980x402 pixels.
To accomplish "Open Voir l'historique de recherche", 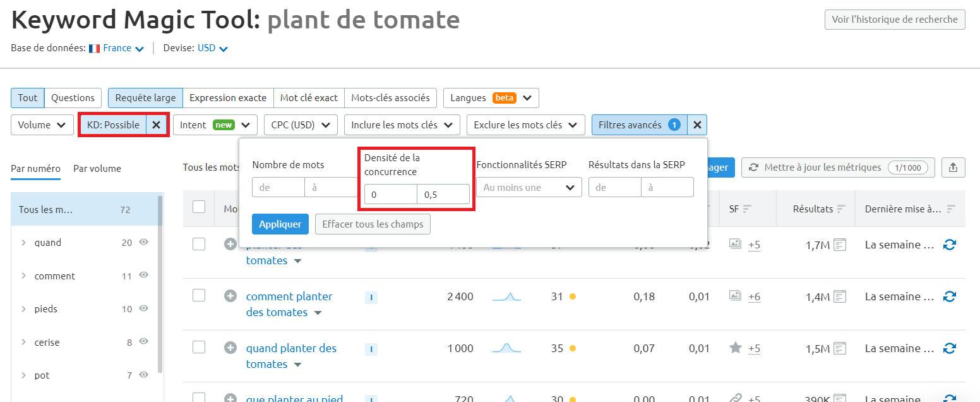I will coord(895,19).
